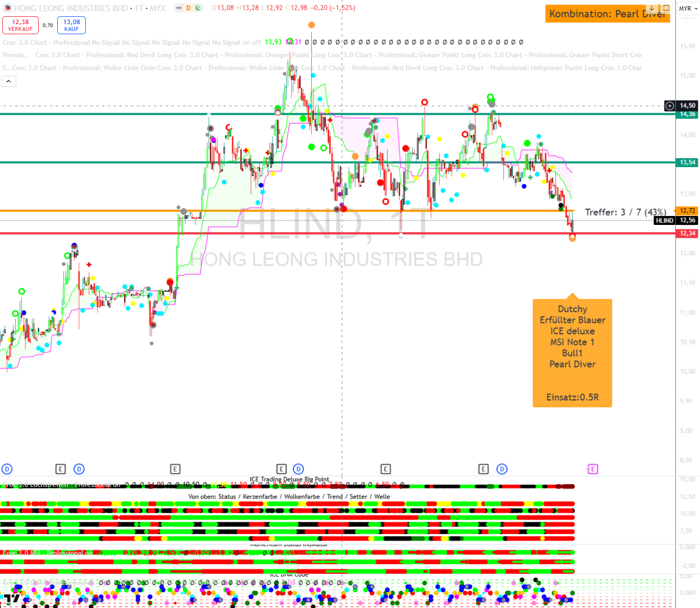The height and width of the screenshot is (608, 700).
Task: Click the rightmost blue dividend D marker
Action: pyautogui.click(x=502, y=469)
